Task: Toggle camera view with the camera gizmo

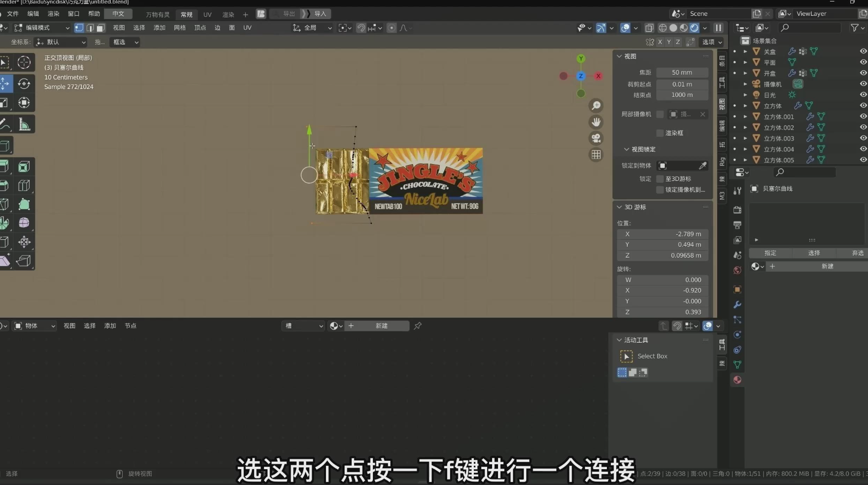Action: point(596,138)
